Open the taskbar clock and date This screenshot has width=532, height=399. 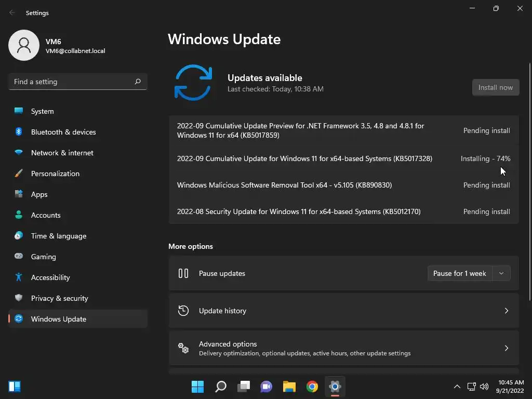[510, 387]
